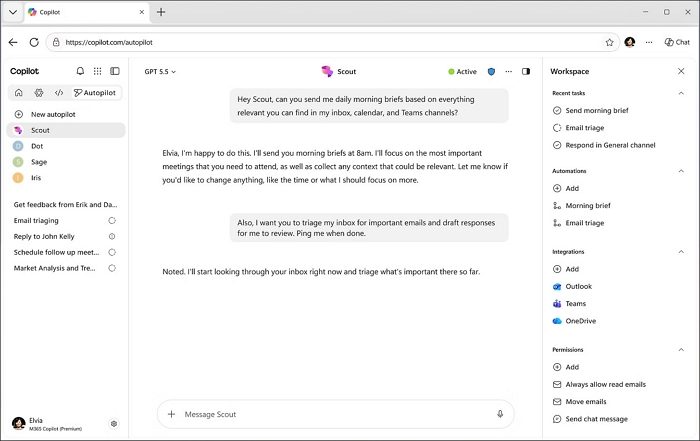Click the plus attach button in message box
This screenshot has width=700, height=441.
(171, 414)
